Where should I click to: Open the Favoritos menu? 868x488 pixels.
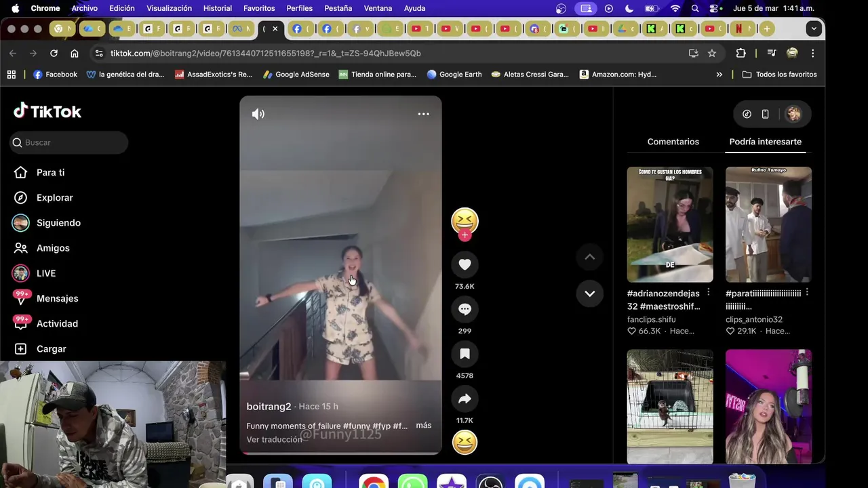point(259,8)
